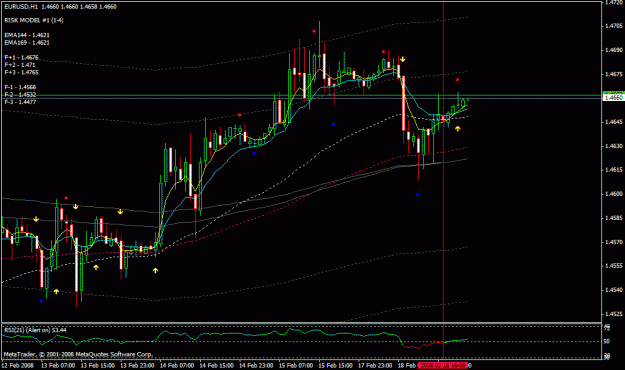
Task: Click the 1.4540 price axis value
Action: pos(614,290)
